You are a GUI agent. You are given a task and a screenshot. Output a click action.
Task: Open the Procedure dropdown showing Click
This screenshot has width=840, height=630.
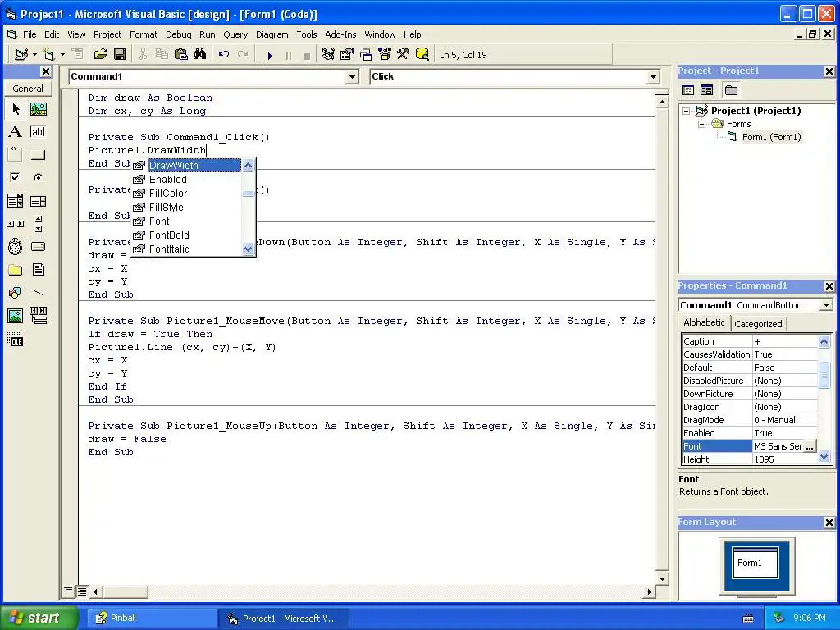click(x=653, y=77)
